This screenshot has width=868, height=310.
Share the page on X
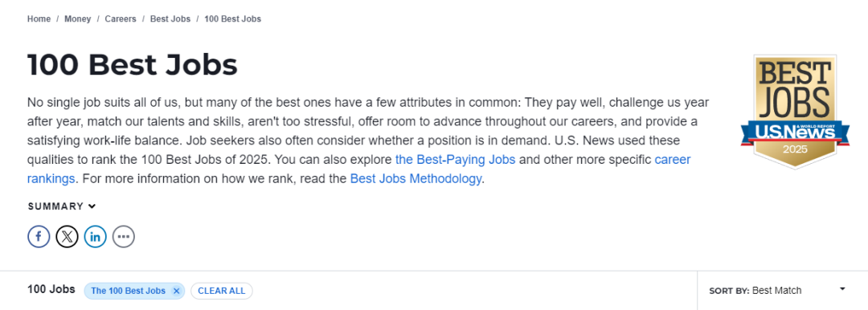click(67, 237)
